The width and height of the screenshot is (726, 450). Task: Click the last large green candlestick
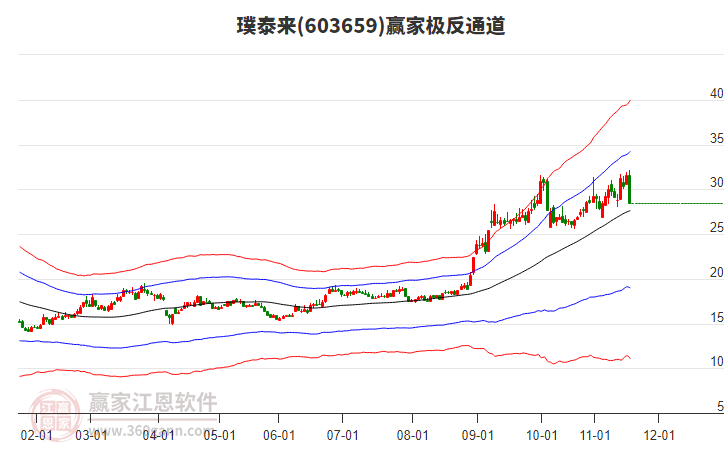pyautogui.click(x=630, y=188)
